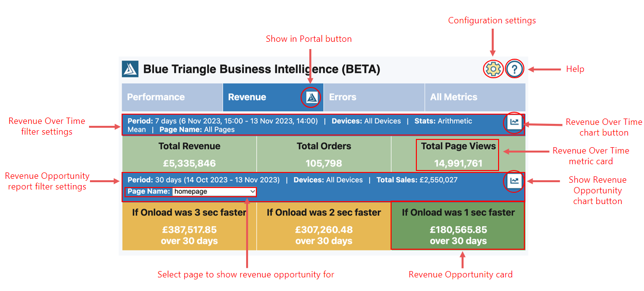
Task: Show the Revenue Opportunity chart
Action: point(515,181)
